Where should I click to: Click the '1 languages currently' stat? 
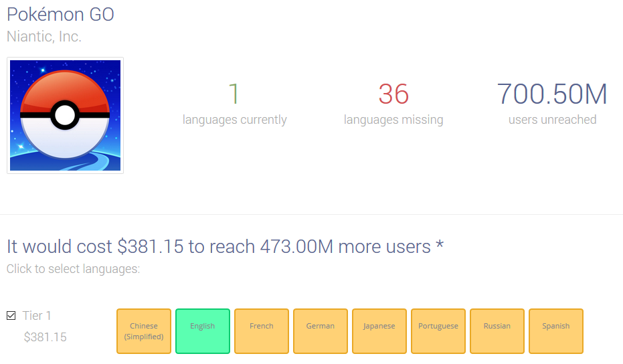(x=234, y=104)
